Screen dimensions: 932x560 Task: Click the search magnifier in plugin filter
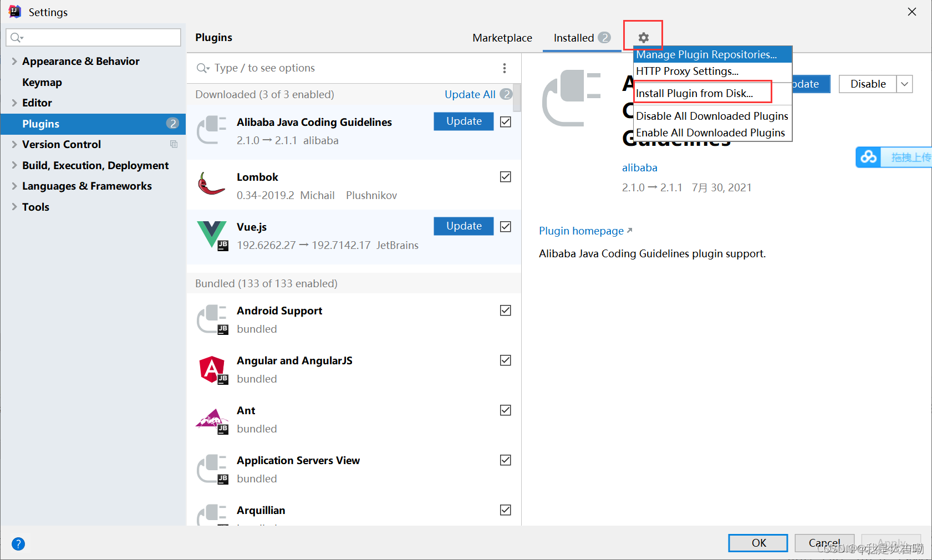(203, 68)
